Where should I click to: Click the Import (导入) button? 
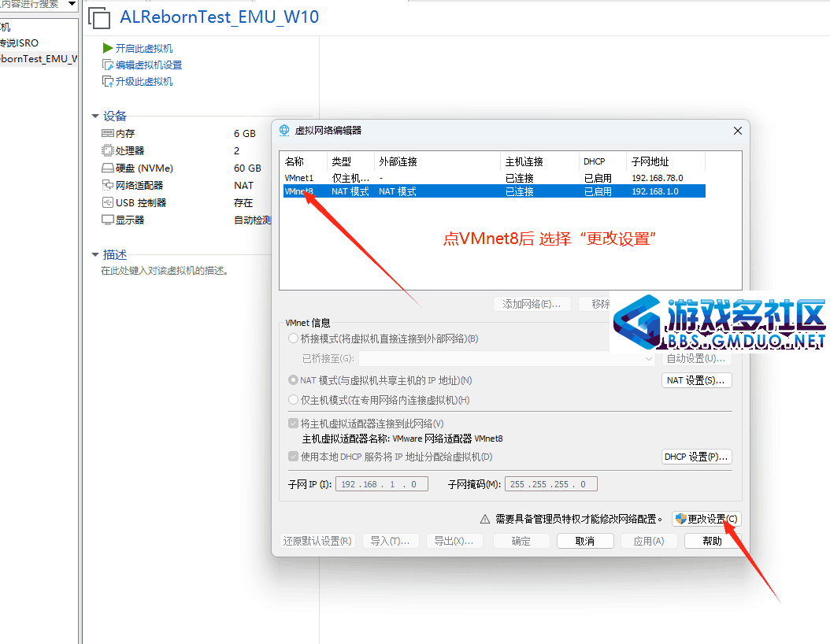coord(391,541)
